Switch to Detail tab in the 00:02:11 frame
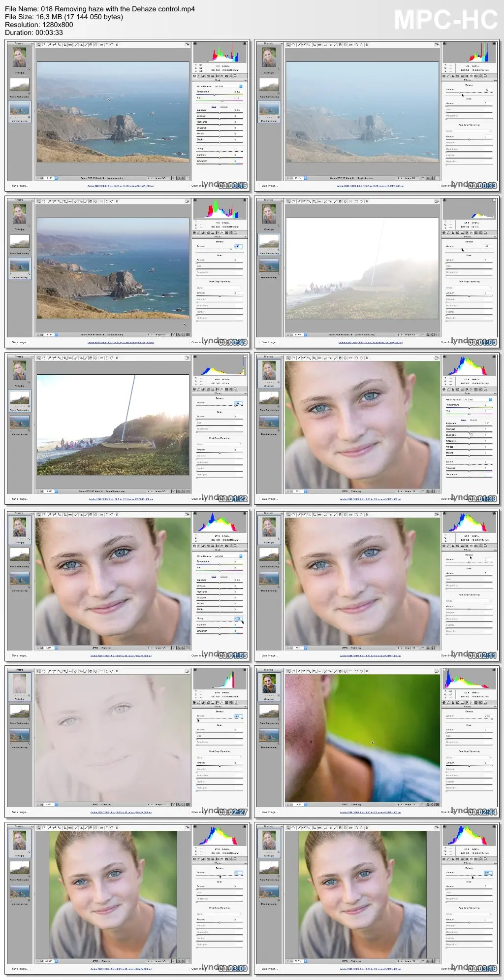Image resolution: width=504 pixels, height=980 pixels. click(x=453, y=546)
